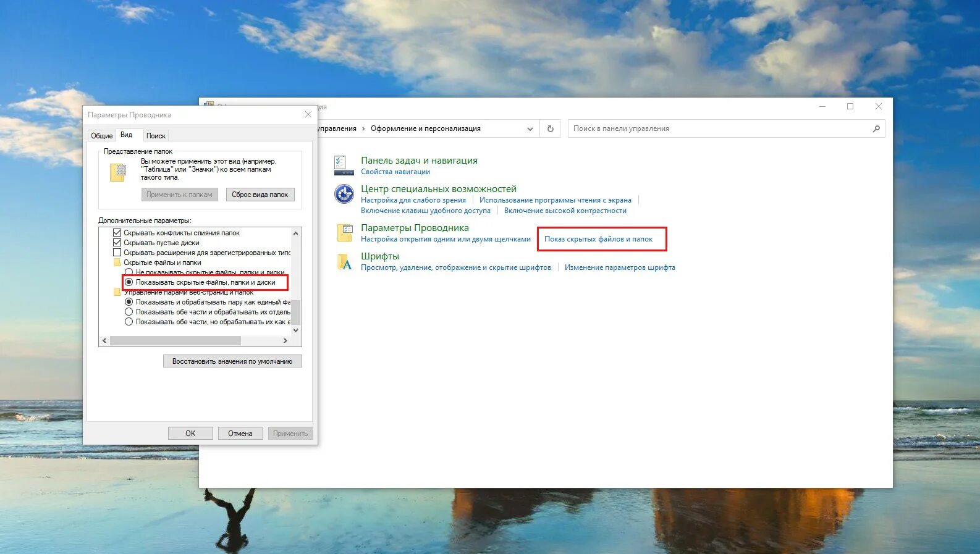
Task: Click the list's scroll up arrow
Action: coord(295,233)
